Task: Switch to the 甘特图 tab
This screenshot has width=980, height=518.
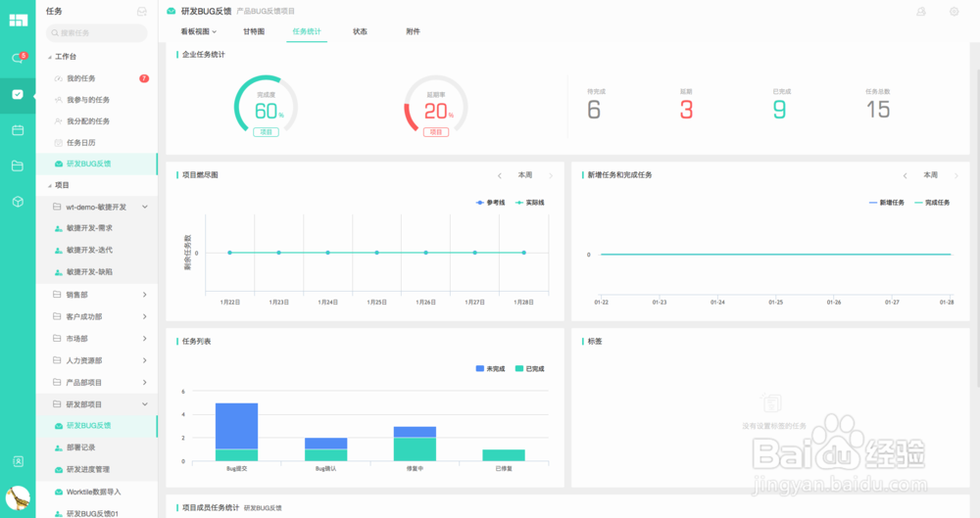Action: point(254,31)
